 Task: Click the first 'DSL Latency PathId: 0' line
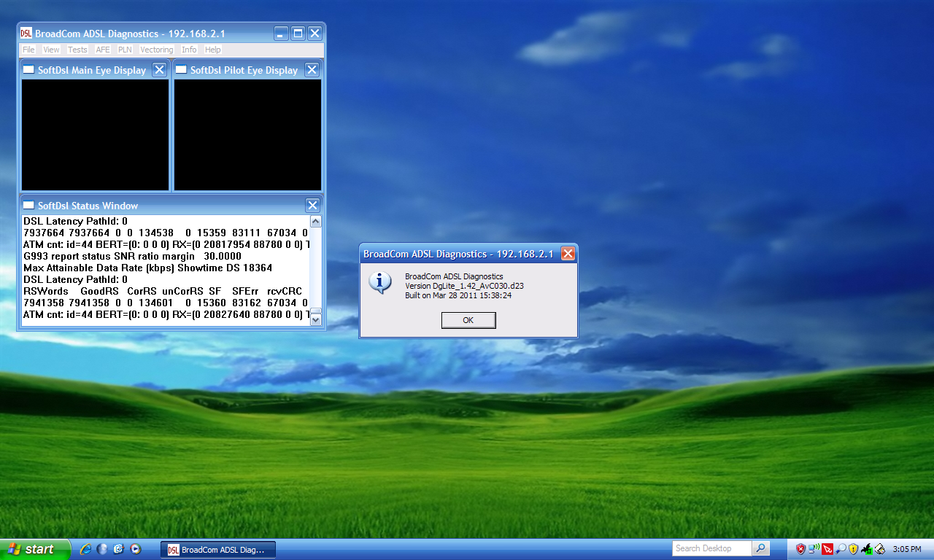coord(75,221)
